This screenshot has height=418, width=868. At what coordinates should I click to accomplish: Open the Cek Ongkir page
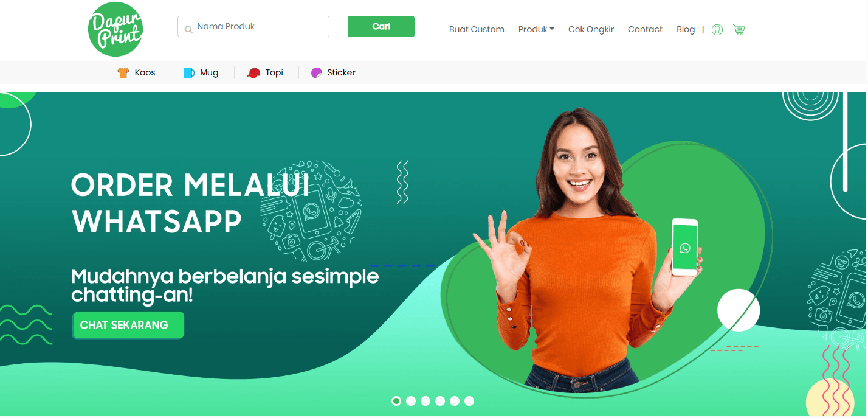pos(591,29)
